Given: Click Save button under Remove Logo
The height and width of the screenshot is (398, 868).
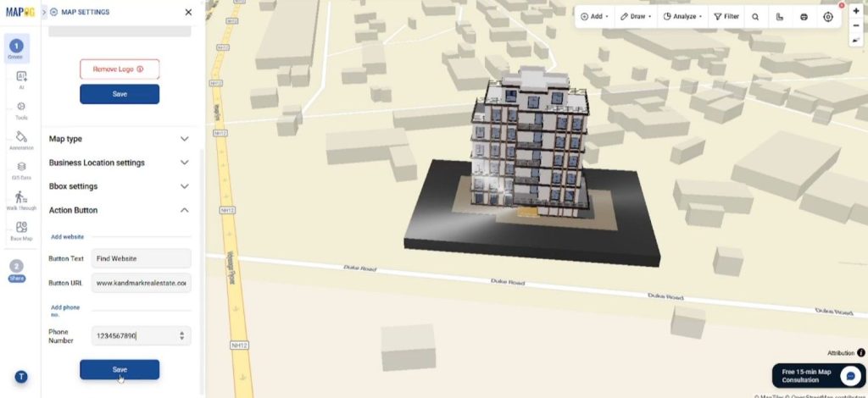Looking at the screenshot, I should tap(120, 94).
